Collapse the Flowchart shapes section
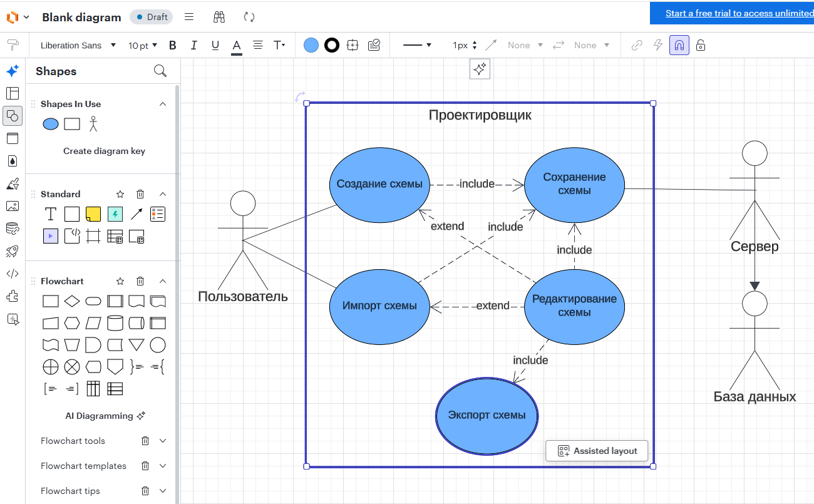Screen dimensions: 814x504 coord(163,281)
